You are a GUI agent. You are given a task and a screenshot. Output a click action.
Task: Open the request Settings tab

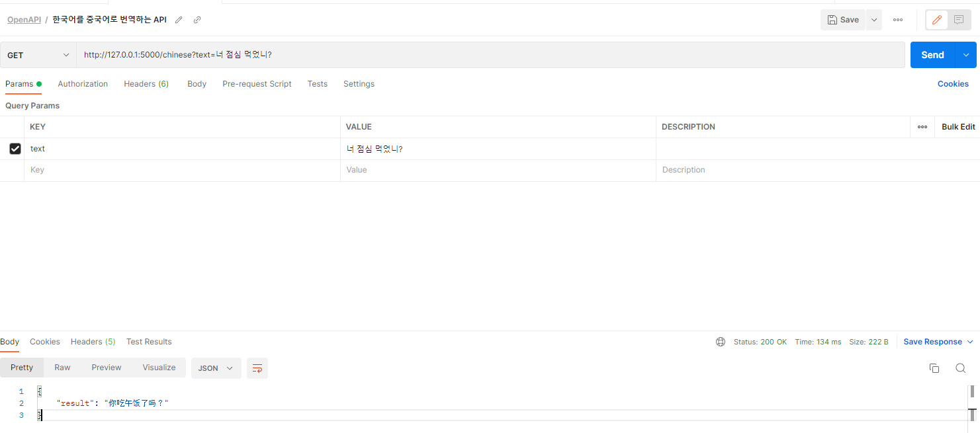(x=359, y=84)
